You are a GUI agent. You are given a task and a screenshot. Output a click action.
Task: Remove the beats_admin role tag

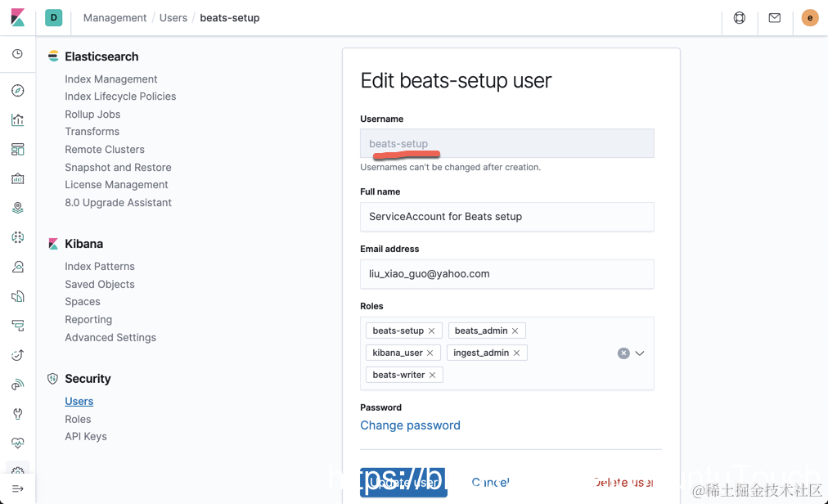[515, 331]
